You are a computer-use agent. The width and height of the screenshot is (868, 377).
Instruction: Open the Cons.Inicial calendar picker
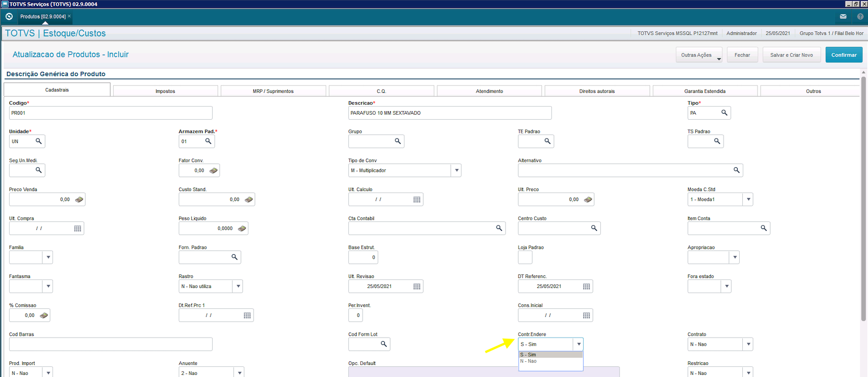click(x=586, y=315)
